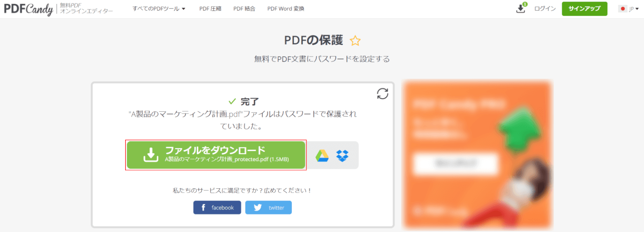The image size is (644, 232).
Task: Open the JP language selector
Action: pos(629,9)
